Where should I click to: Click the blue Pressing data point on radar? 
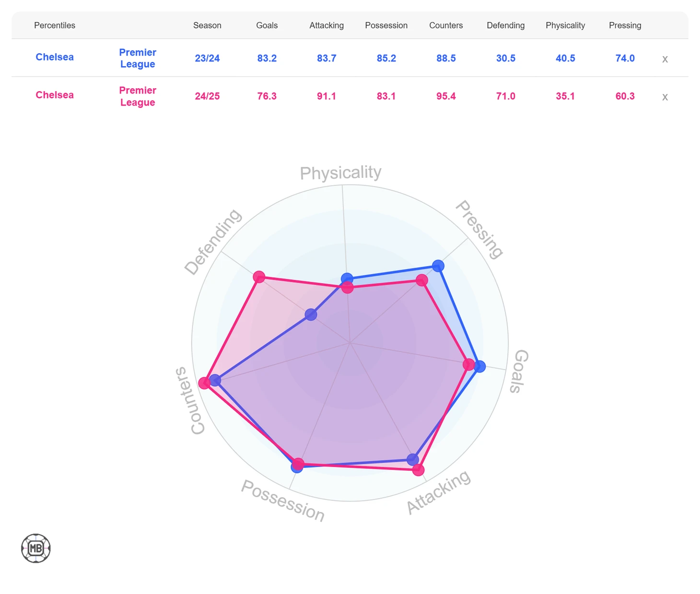tap(438, 266)
